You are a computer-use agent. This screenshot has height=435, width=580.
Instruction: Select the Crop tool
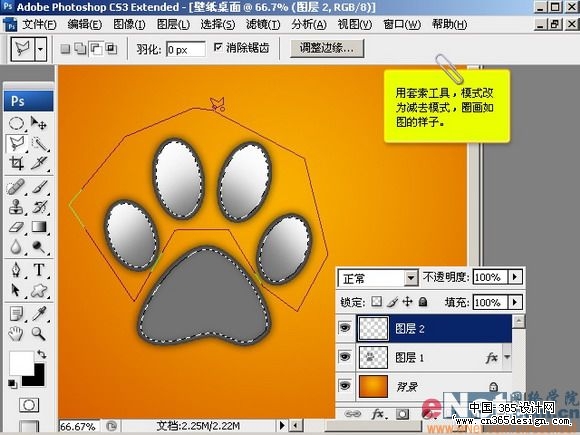pos(16,163)
